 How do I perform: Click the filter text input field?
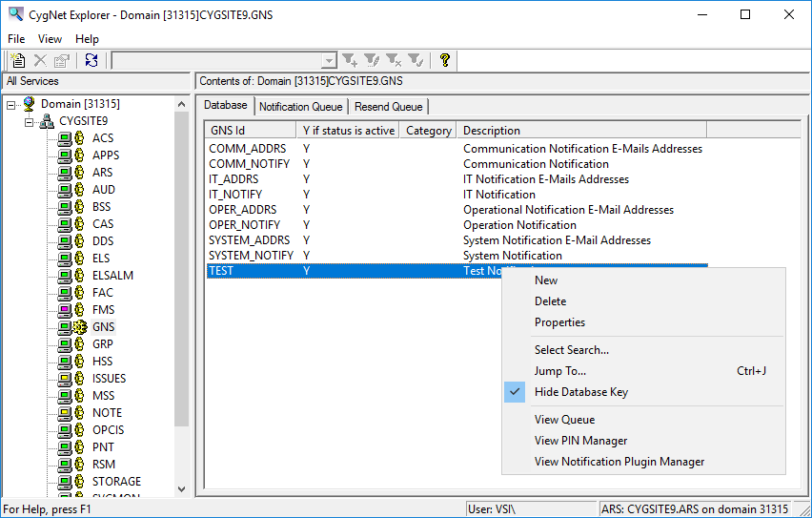point(217,61)
